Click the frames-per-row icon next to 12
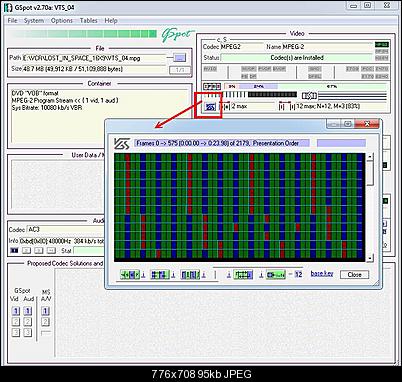 [275, 275]
